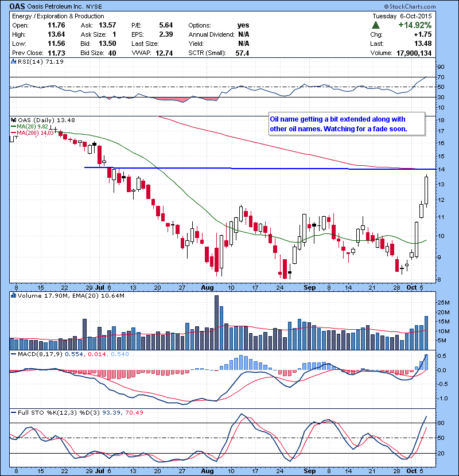Image resolution: width=459 pixels, height=476 pixels.
Task: Click the MACD(8,17,9) indicator label
Action: coord(40,354)
